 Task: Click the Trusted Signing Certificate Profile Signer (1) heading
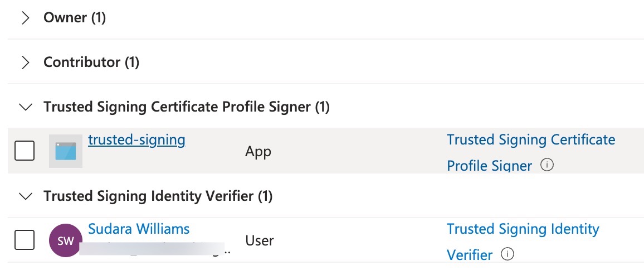[187, 107]
